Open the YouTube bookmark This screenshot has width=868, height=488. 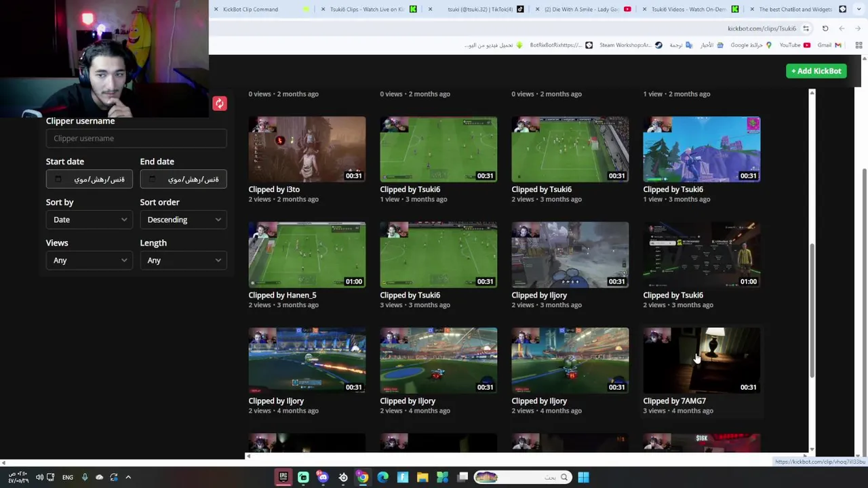pyautogui.click(x=795, y=45)
